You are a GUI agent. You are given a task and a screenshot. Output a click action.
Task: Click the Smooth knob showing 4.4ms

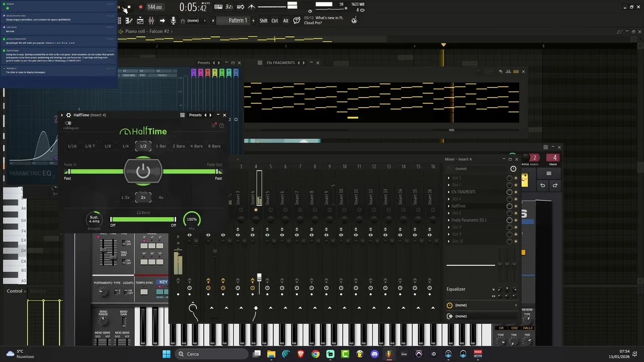pyautogui.click(x=95, y=220)
